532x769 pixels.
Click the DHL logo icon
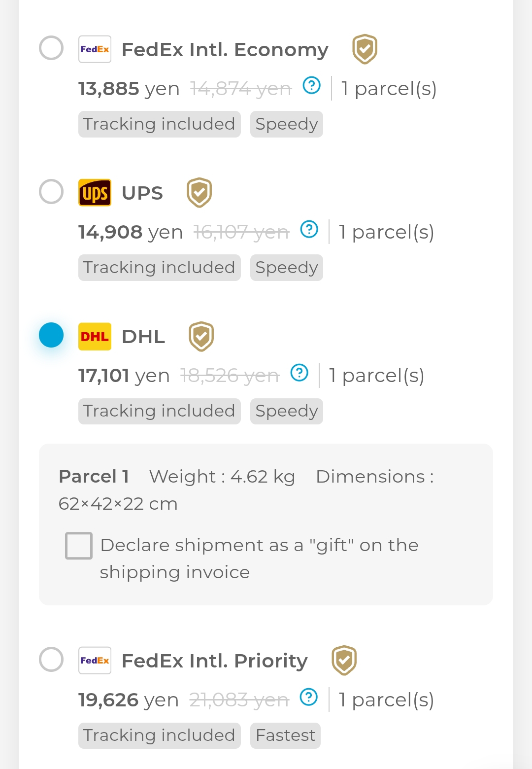[x=95, y=337]
